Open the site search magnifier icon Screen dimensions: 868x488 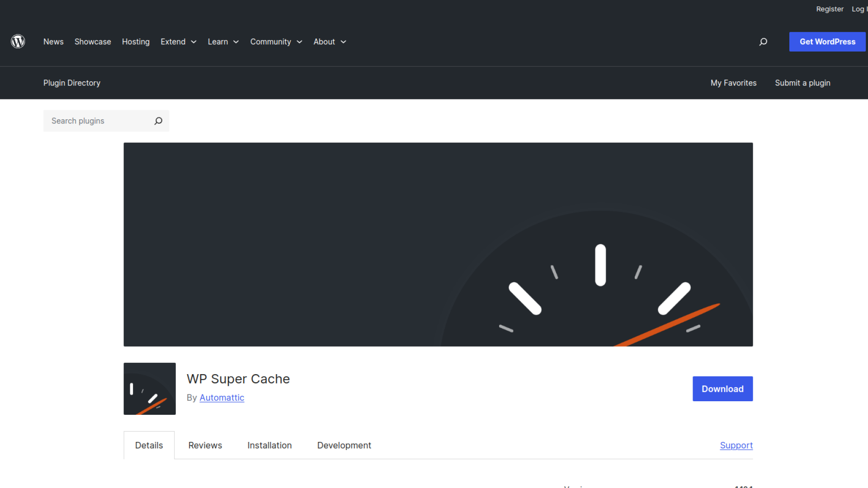point(763,42)
